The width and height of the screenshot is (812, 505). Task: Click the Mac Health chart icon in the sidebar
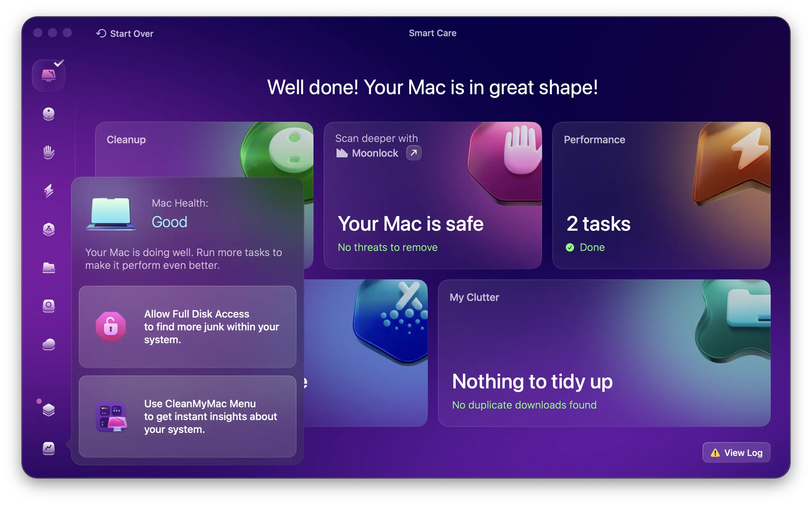(x=49, y=448)
